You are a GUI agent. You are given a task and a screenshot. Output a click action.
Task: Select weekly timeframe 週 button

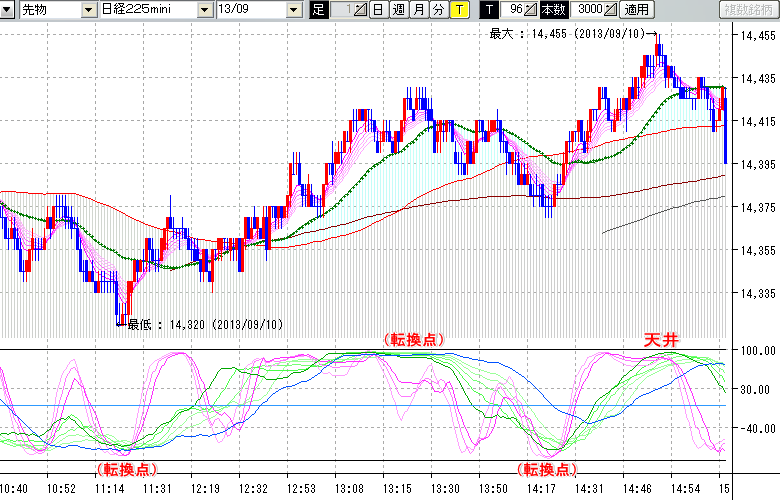click(x=398, y=10)
